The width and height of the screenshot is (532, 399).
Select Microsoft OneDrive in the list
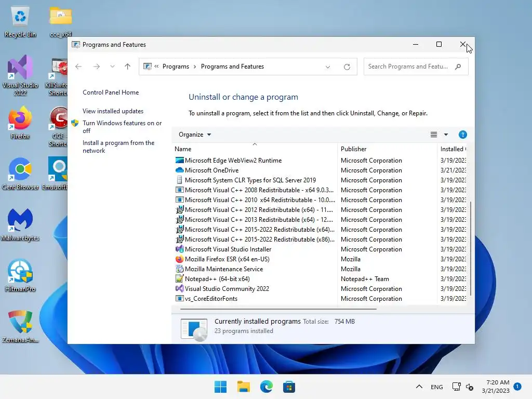click(x=320, y=170)
